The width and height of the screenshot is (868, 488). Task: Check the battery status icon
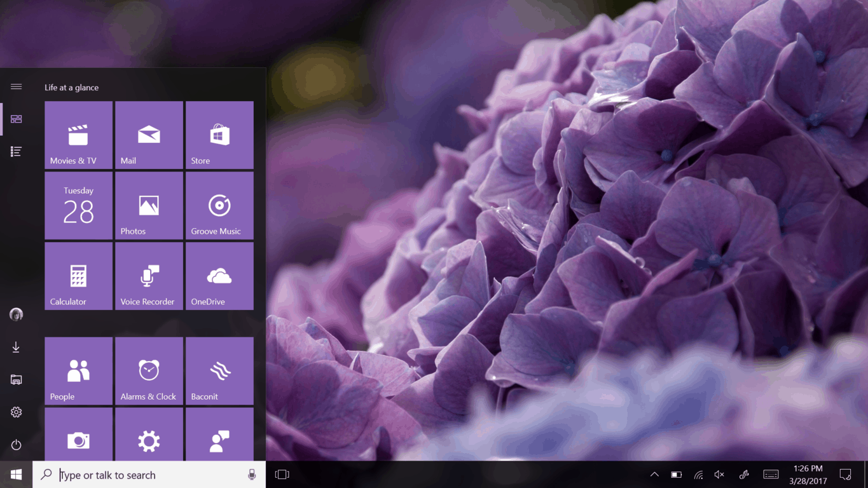tap(677, 475)
